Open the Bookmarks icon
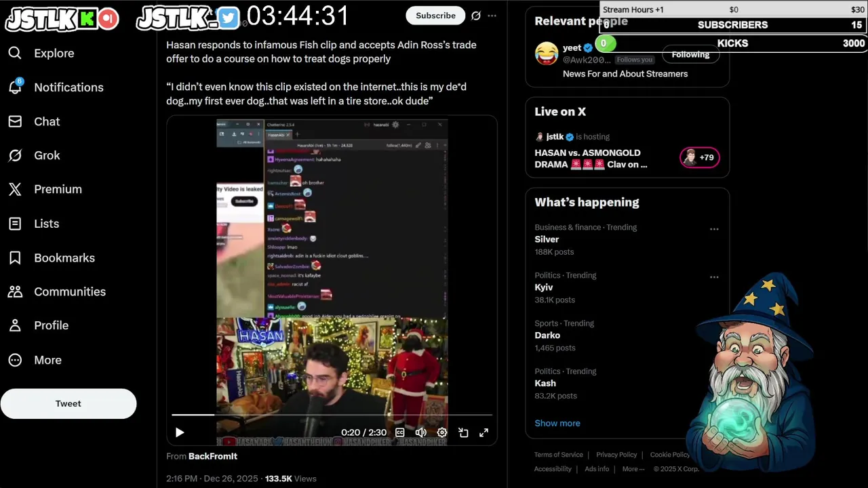The width and height of the screenshot is (868, 488). tap(15, 258)
